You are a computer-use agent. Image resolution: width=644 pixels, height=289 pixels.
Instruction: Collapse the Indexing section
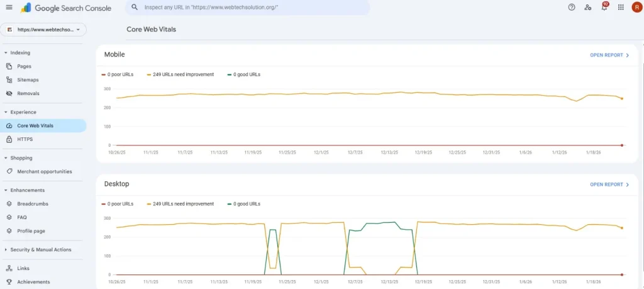6,53
